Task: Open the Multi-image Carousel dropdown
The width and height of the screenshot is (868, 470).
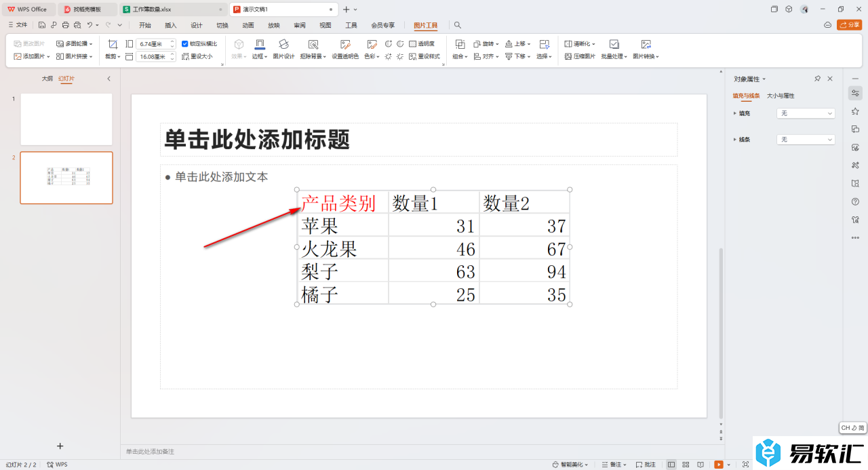Action: 75,43
